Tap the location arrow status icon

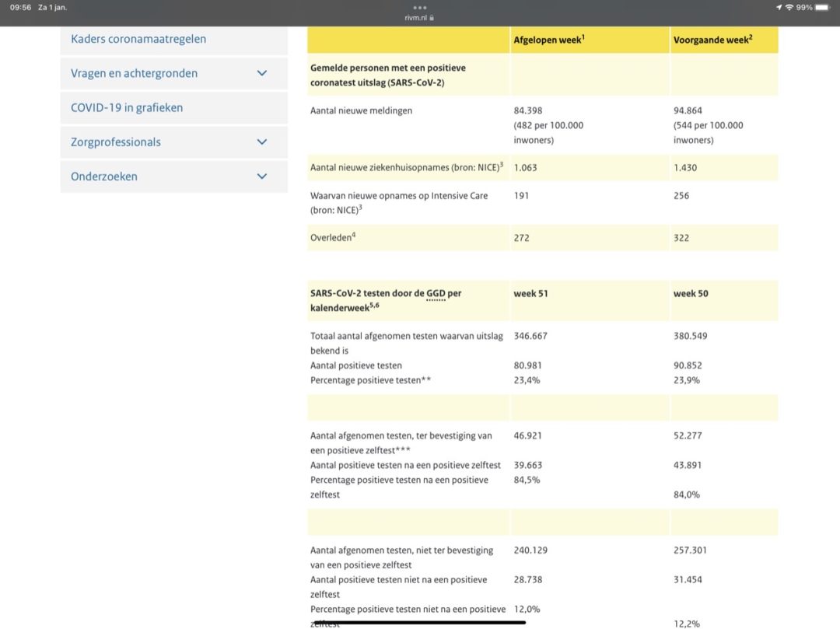(779, 8)
